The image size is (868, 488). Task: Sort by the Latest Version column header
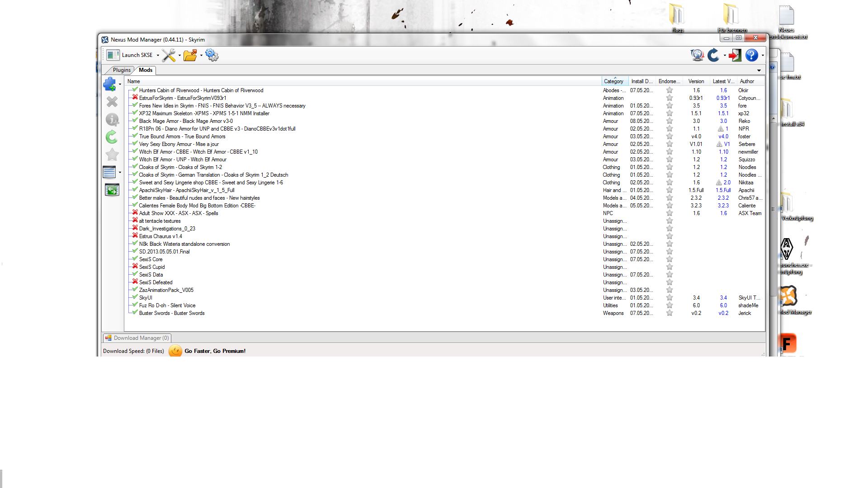[x=723, y=81]
